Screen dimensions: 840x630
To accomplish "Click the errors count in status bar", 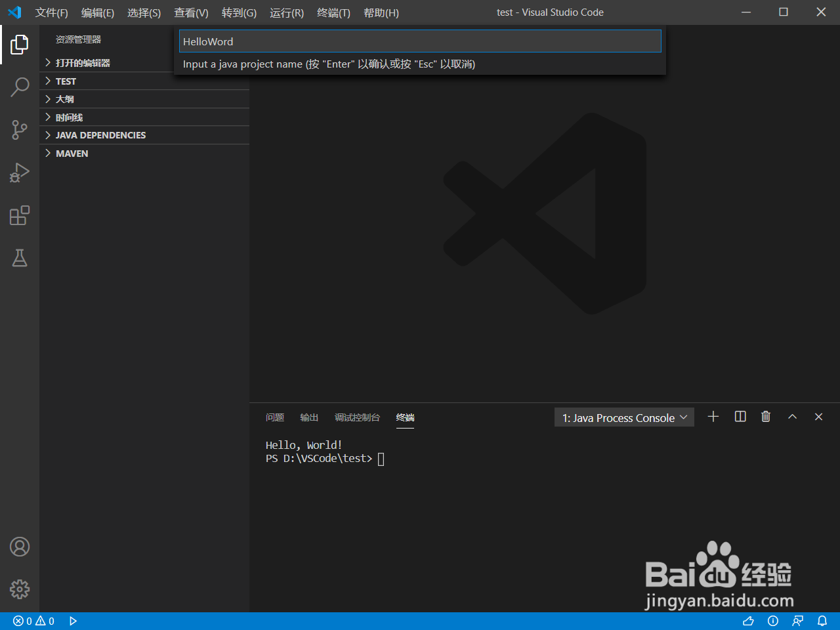I will pos(22,621).
